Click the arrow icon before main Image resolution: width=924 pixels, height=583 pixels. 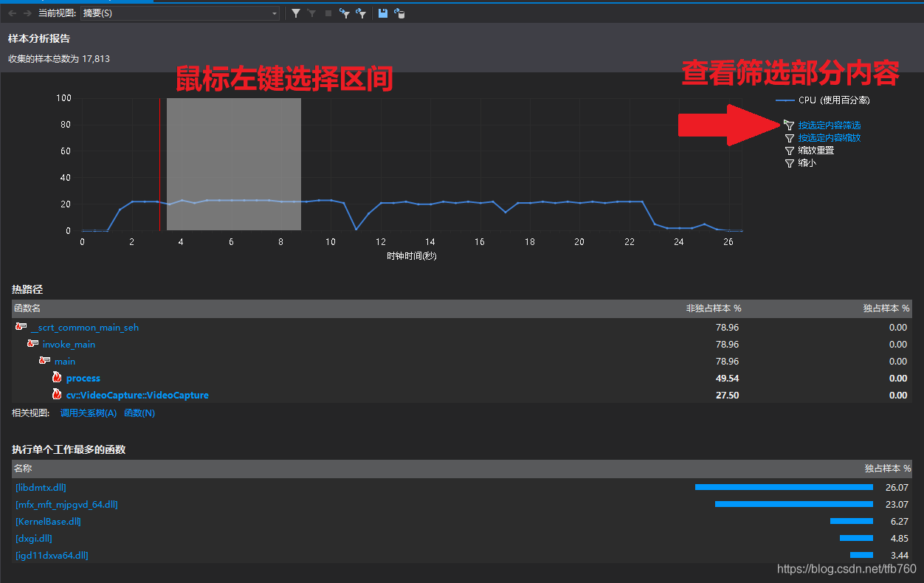point(44,361)
